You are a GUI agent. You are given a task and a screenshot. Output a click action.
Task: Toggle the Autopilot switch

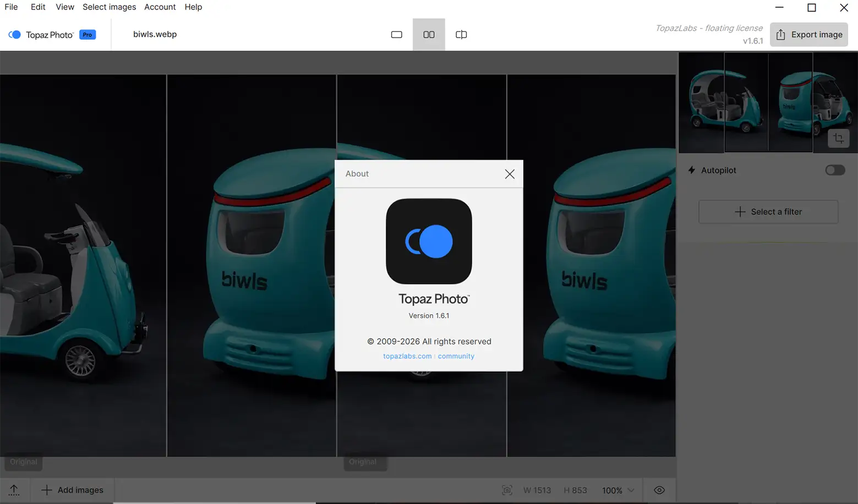coord(835,170)
